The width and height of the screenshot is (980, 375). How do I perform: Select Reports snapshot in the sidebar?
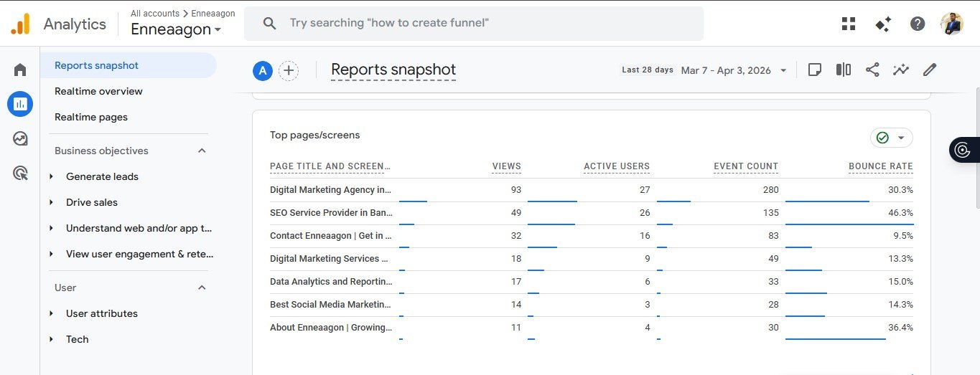(129, 65)
